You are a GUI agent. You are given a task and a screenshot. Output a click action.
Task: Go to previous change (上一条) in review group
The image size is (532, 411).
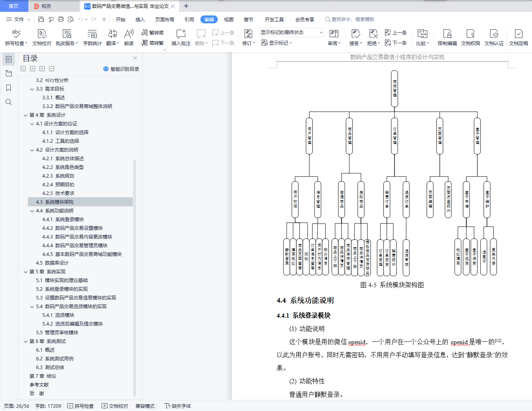(x=396, y=32)
